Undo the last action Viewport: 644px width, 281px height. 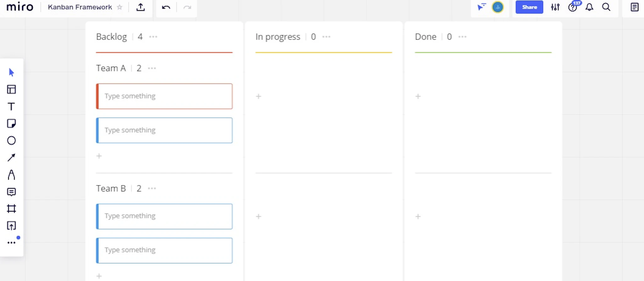coord(166,7)
